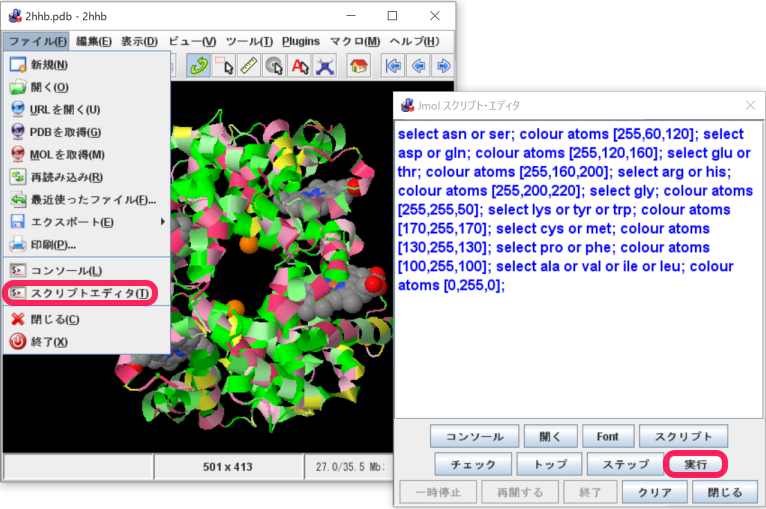Click コンソール button in script editor
Screen dimensions: 766x509
[x=474, y=436]
